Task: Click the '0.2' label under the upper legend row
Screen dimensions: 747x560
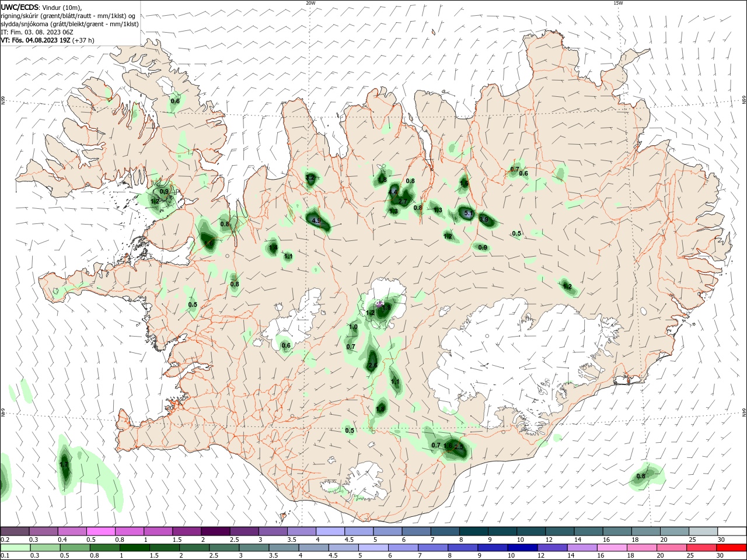Action: tap(5, 540)
